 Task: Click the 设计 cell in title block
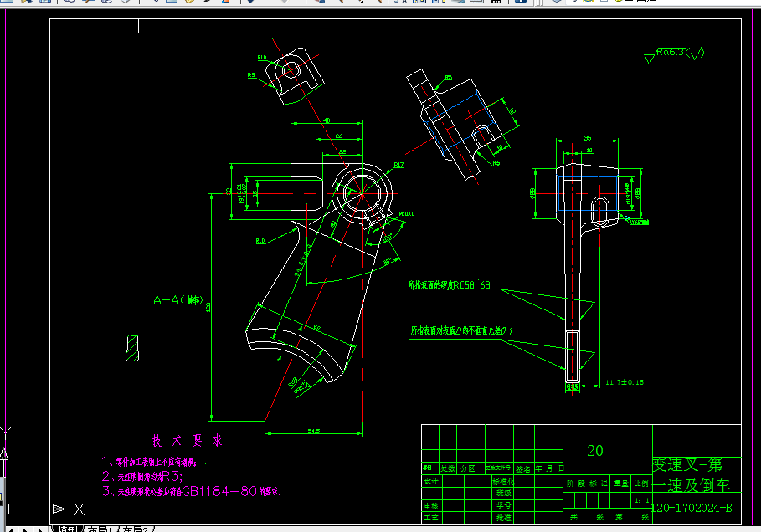[431, 481]
